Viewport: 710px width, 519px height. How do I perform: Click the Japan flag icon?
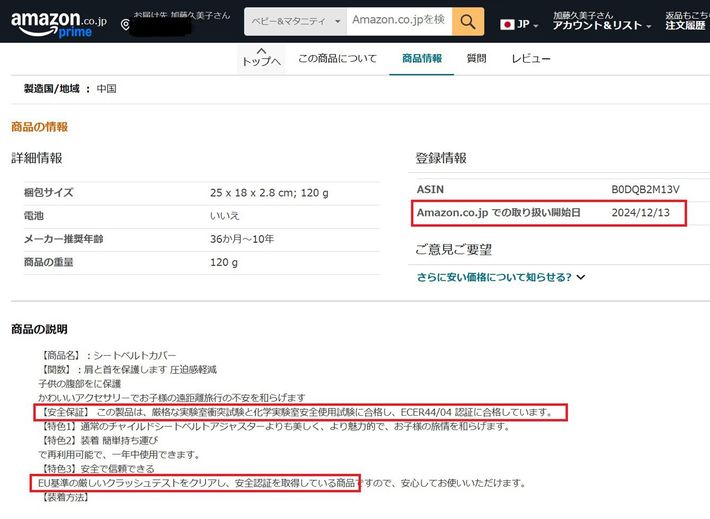click(x=507, y=24)
